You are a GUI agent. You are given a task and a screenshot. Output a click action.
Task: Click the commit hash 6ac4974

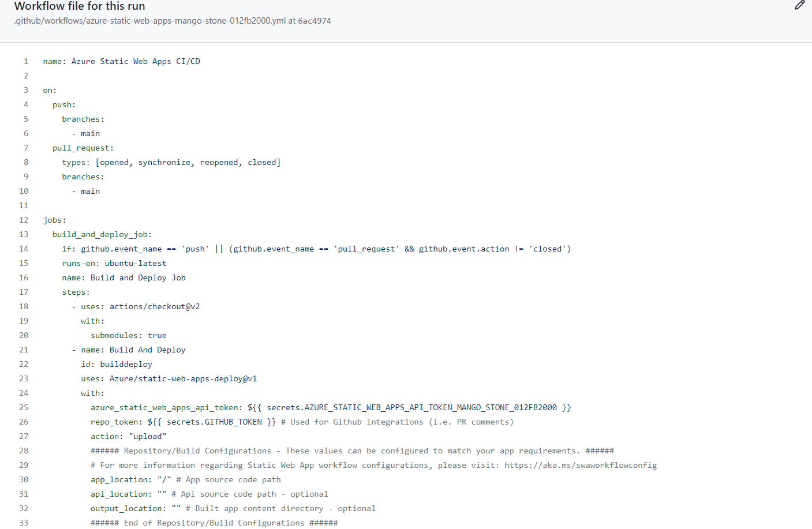point(315,21)
